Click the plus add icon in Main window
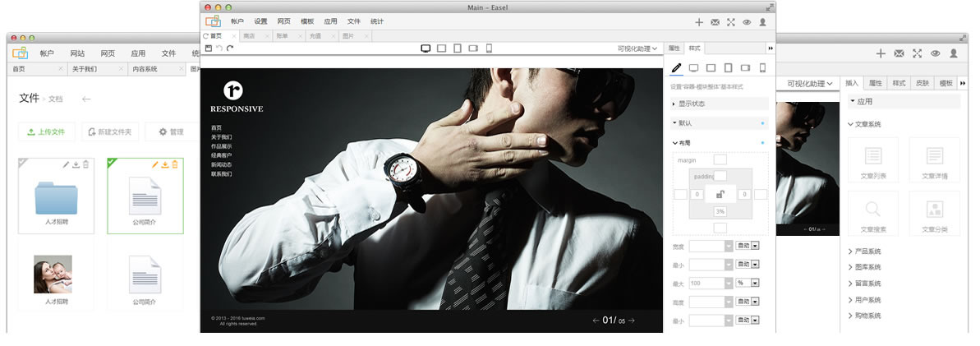This screenshot has width=980, height=346. [x=699, y=22]
